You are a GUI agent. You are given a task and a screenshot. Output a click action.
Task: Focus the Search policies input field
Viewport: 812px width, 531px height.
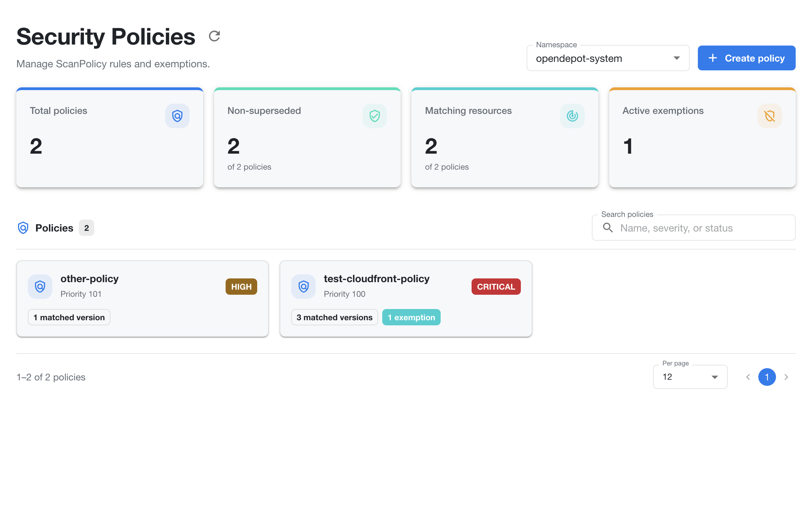[694, 228]
